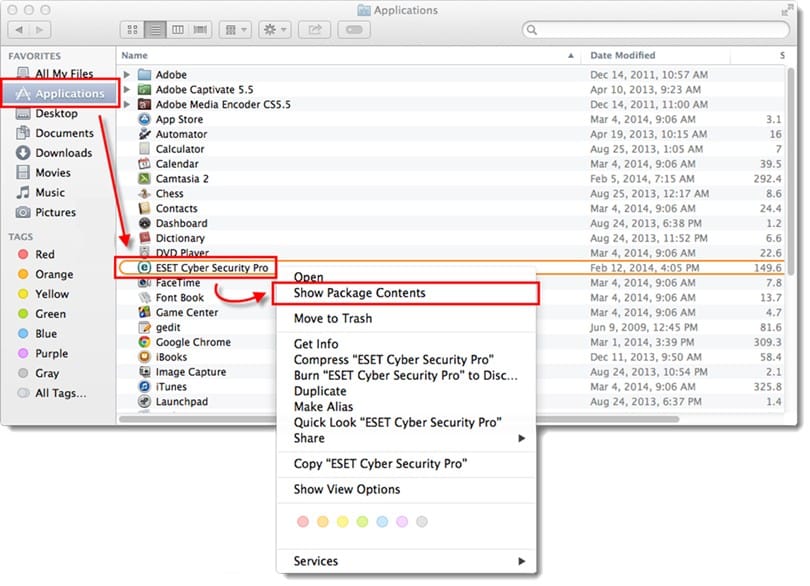Expand Adobe Media Encoder CS5.5 folder

click(127, 104)
